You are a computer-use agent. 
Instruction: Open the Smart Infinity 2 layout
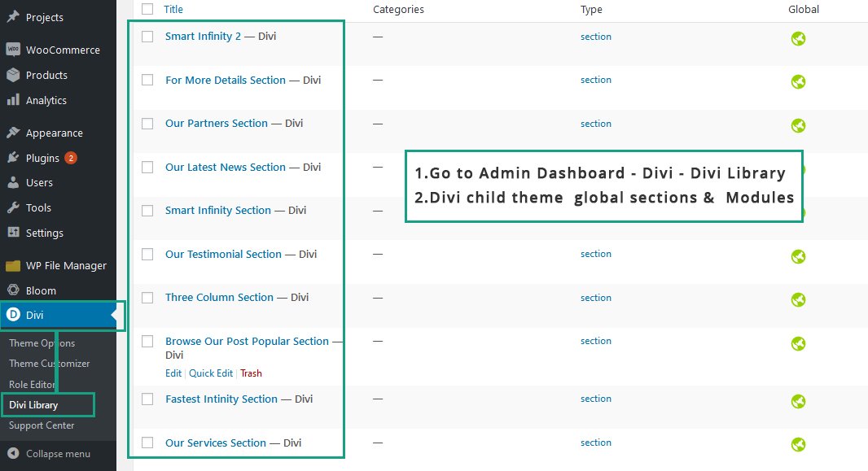204,36
